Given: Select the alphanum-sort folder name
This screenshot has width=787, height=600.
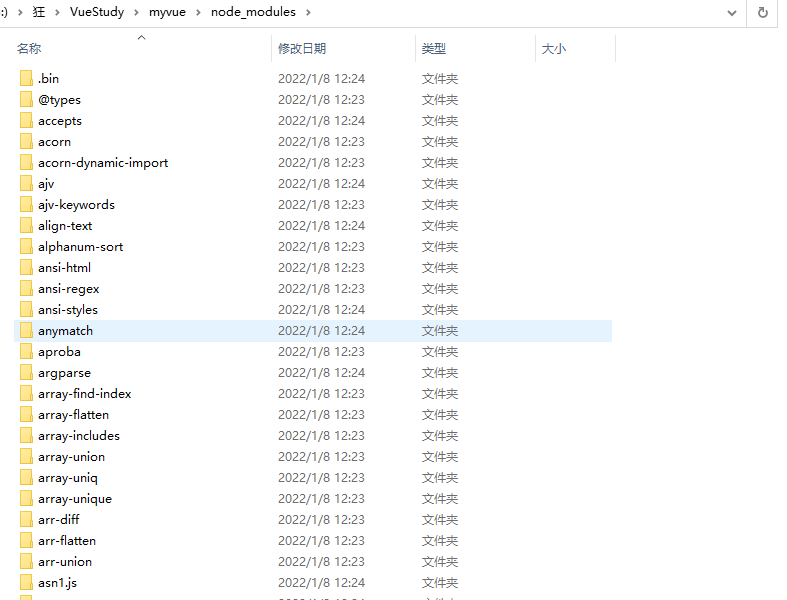Looking at the screenshot, I should click(x=80, y=247).
